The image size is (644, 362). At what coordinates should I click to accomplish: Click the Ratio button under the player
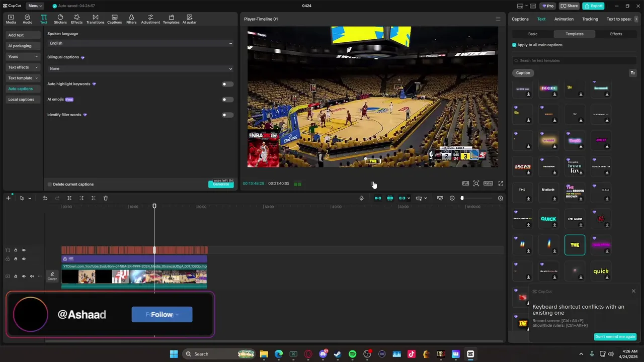(x=488, y=184)
